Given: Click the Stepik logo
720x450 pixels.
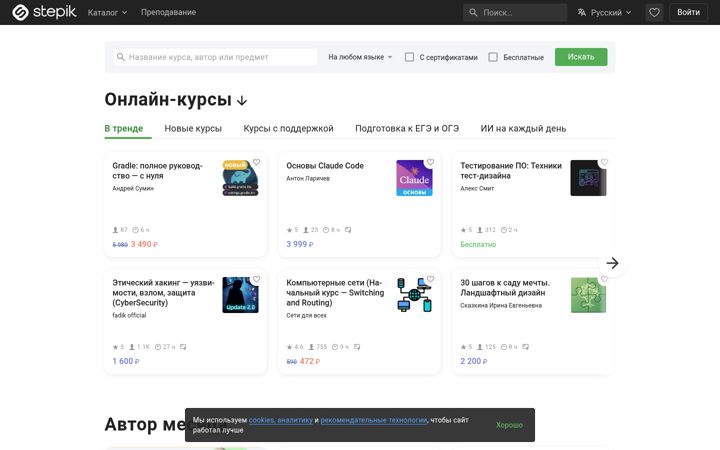Looking at the screenshot, I should (44, 12).
